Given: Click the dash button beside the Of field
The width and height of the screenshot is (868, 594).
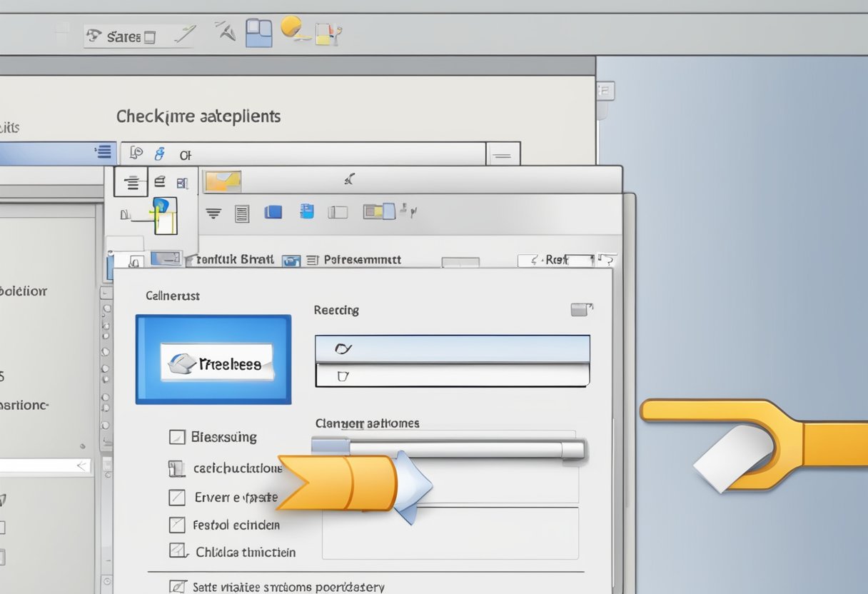Looking at the screenshot, I should 503,154.
